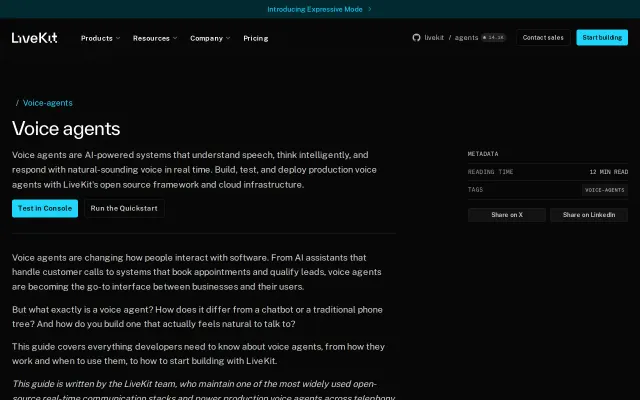This screenshot has height=400, width=640.
Task: Click the Share on X button
Action: 507,215
